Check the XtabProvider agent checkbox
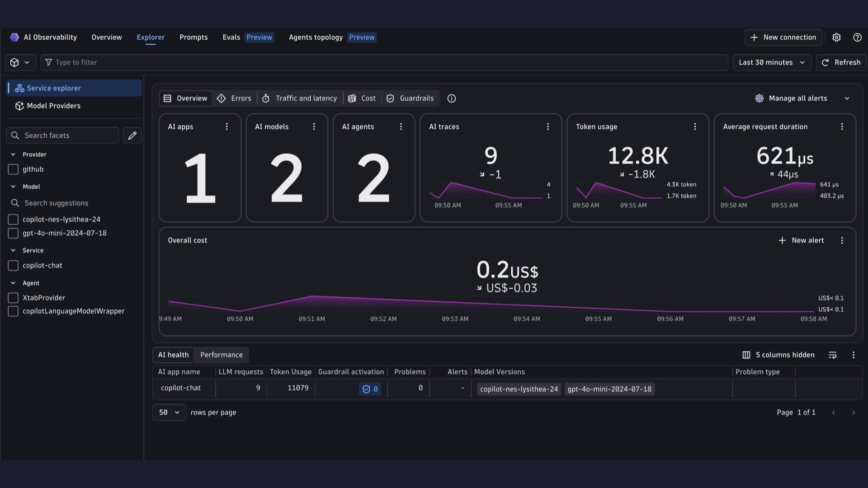Screen dimensions: 868x488 (13, 298)
